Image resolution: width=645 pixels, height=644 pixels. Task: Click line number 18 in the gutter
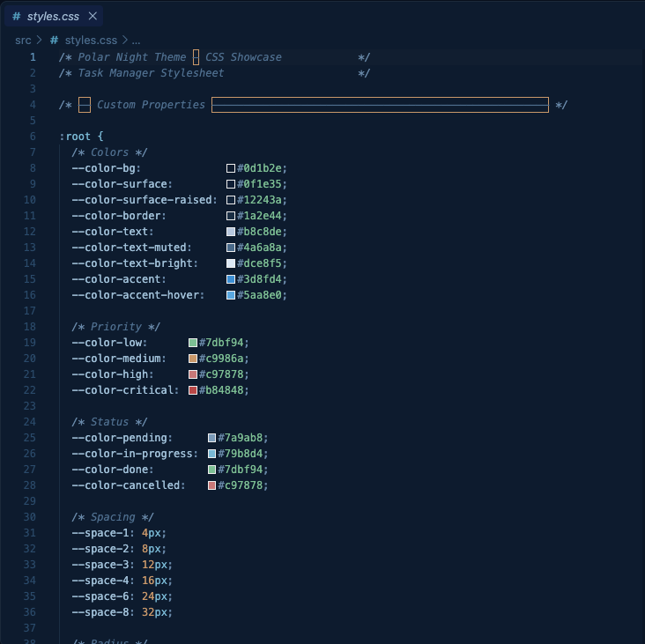click(x=30, y=327)
